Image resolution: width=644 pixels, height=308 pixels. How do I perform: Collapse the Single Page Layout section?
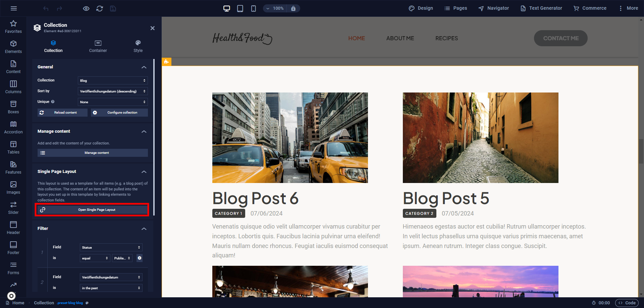144,172
